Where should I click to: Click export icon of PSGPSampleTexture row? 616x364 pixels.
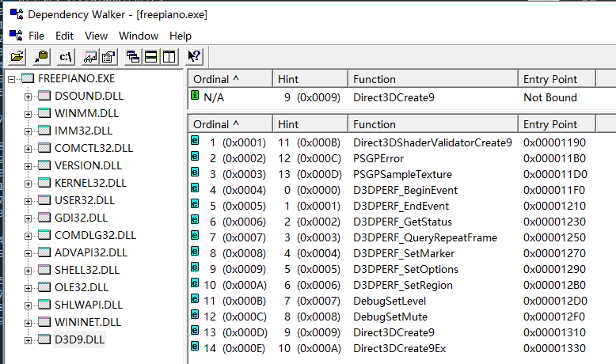[x=195, y=172]
